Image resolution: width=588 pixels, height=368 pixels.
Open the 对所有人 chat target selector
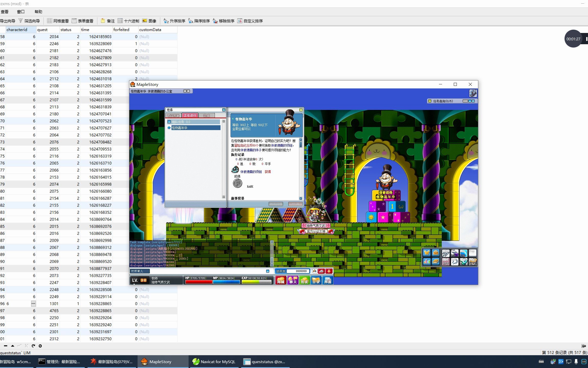point(140,271)
